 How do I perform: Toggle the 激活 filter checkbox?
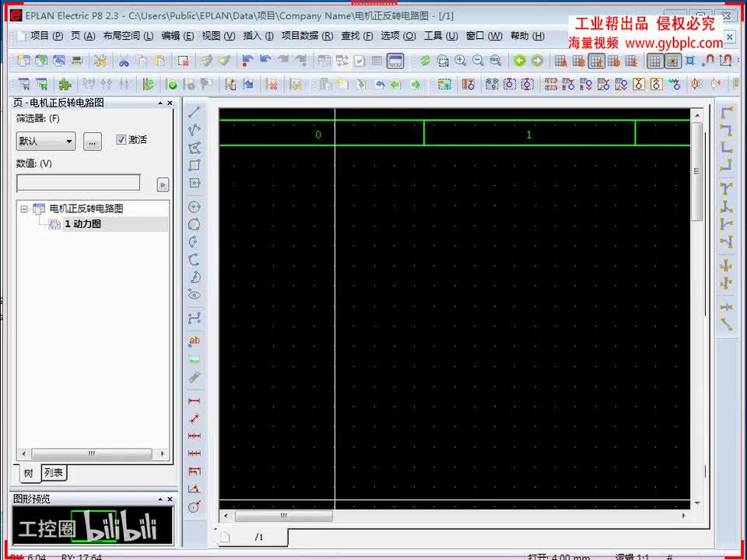(121, 139)
